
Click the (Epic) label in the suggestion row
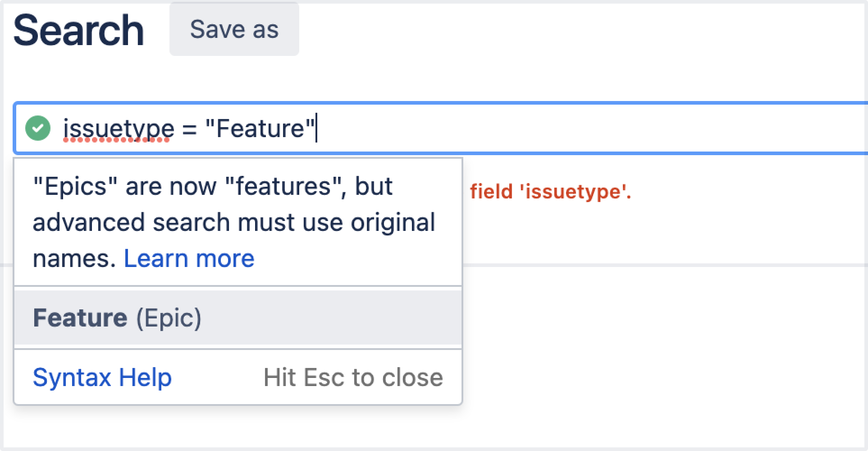(169, 318)
